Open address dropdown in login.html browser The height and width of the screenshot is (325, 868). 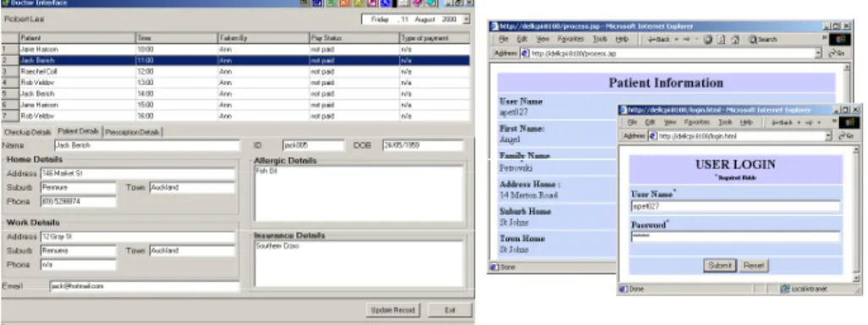pyautogui.click(x=829, y=135)
